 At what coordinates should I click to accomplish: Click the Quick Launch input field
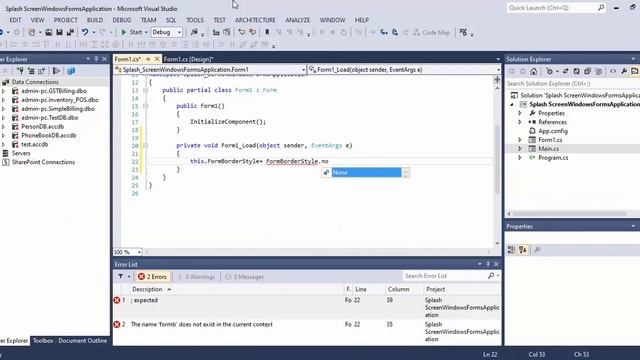552,8
